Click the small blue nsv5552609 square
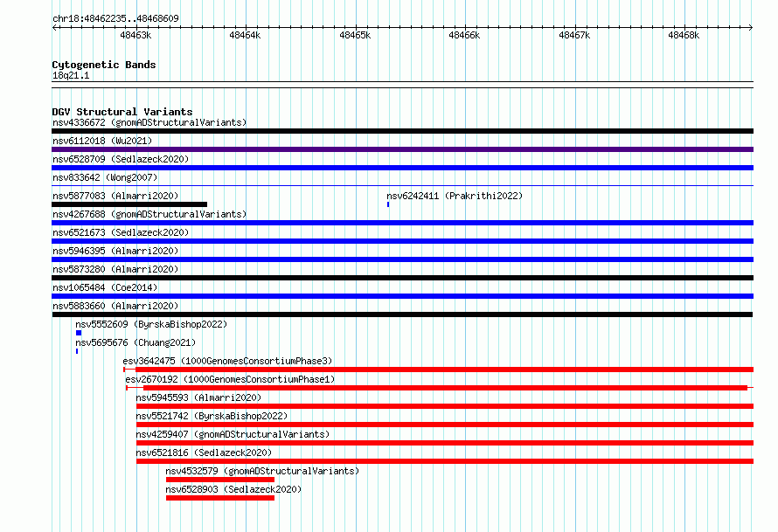The width and height of the screenshot is (778, 532). 79,333
